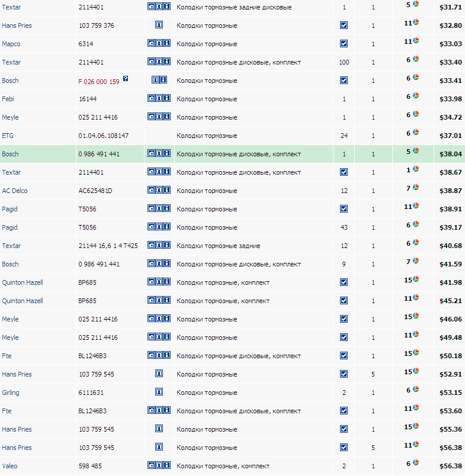Click 'П' icon in Hans Pries $52.91 row

click(159, 374)
